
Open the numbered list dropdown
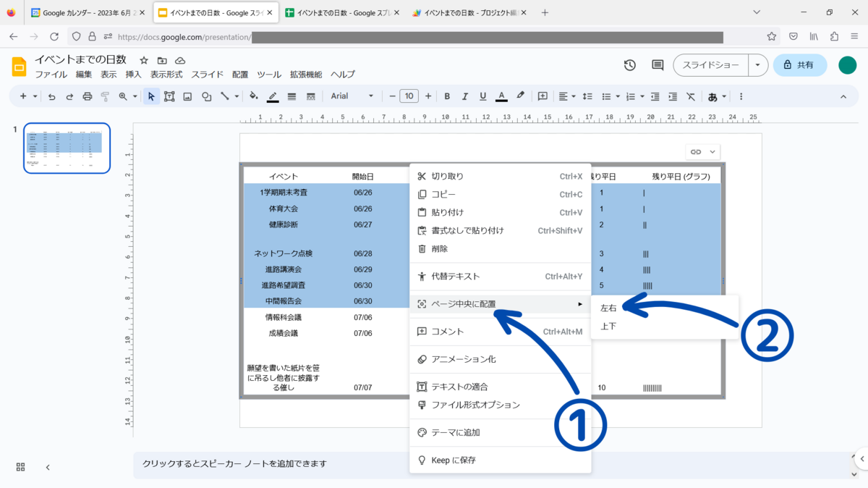coord(634,96)
